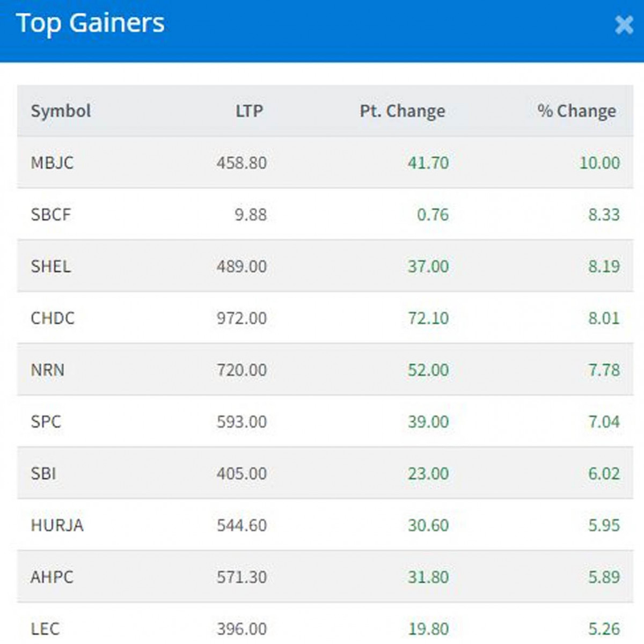
Task: Close the Top Gainers panel
Action: (624, 25)
